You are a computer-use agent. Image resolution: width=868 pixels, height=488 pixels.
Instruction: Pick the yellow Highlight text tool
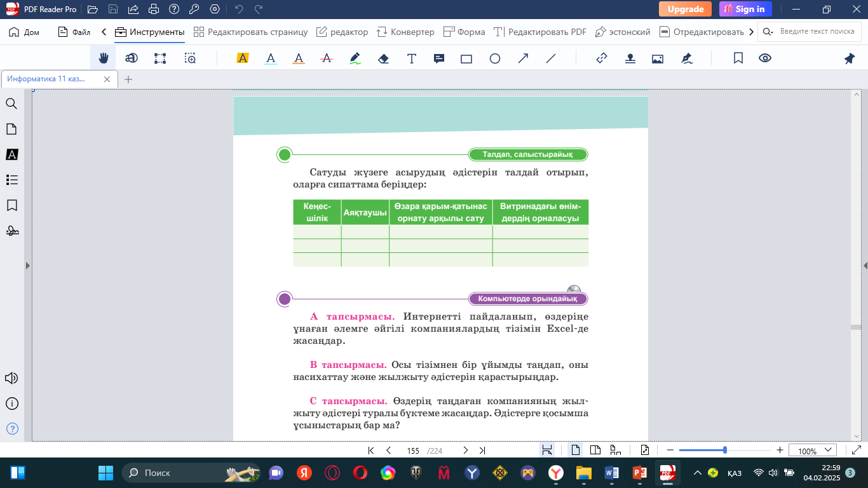point(242,58)
